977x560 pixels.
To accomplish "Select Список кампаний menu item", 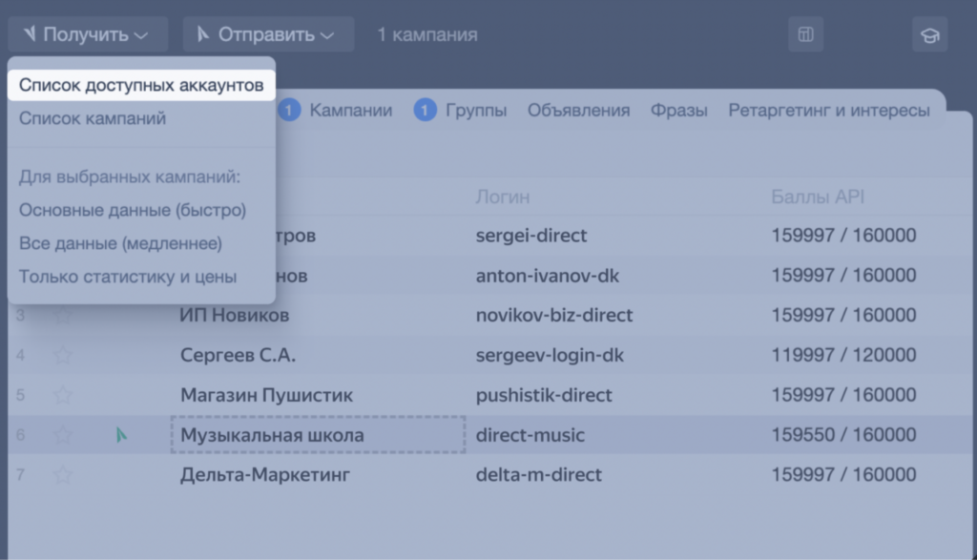I will coord(93,118).
